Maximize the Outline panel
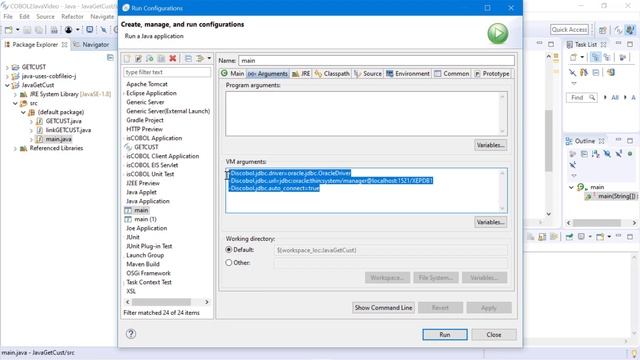The image size is (640, 360). pyautogui.click(x=630, y=141)
